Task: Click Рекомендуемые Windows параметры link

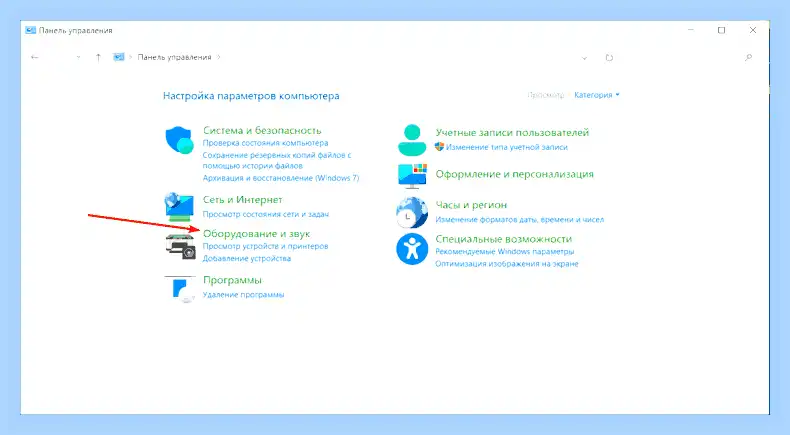Action: (505, 252)
